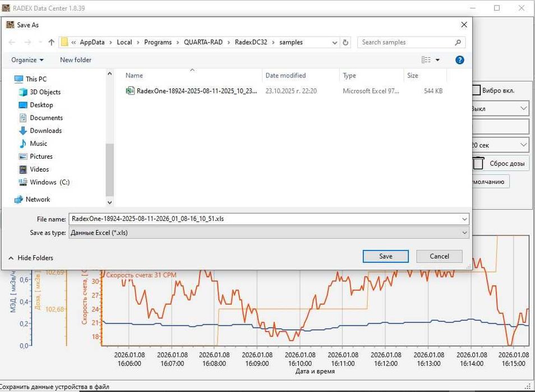The height and width of the screenshot is (392, 535).
Task: Click the Desktop folder icon
Action: 23,105
